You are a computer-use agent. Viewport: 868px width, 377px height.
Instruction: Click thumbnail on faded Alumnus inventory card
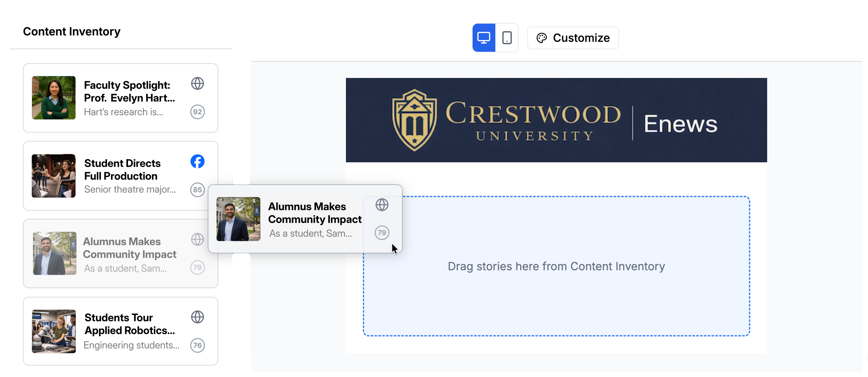point(55,253)
